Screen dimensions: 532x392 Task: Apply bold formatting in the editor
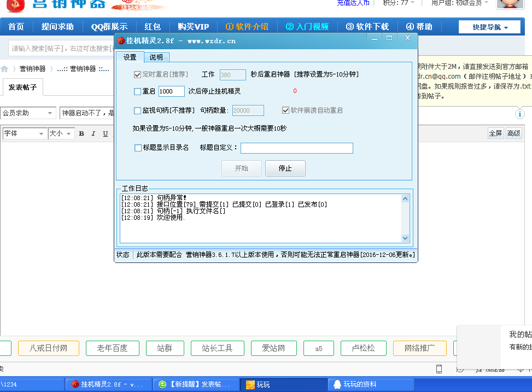81,134
